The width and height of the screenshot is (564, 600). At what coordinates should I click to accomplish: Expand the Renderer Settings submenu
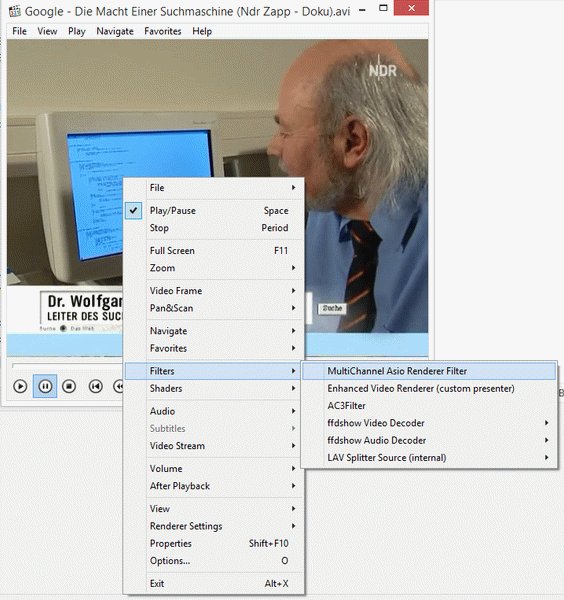(214, 527)
